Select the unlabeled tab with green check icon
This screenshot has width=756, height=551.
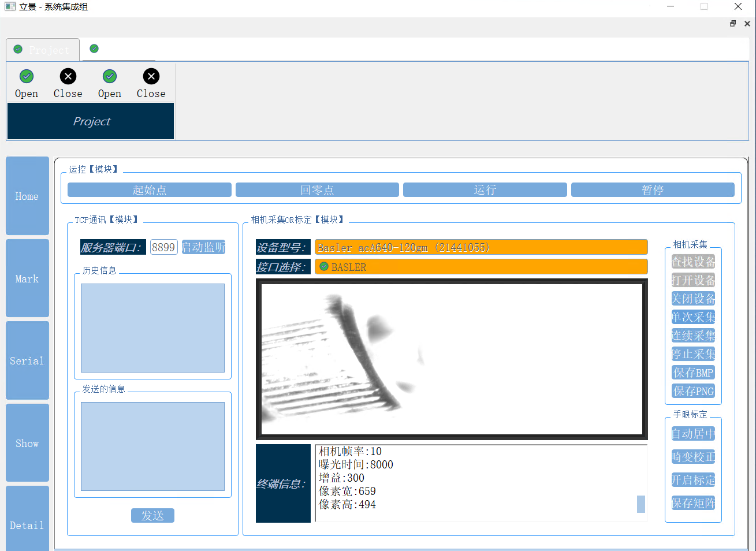[118, 49]
